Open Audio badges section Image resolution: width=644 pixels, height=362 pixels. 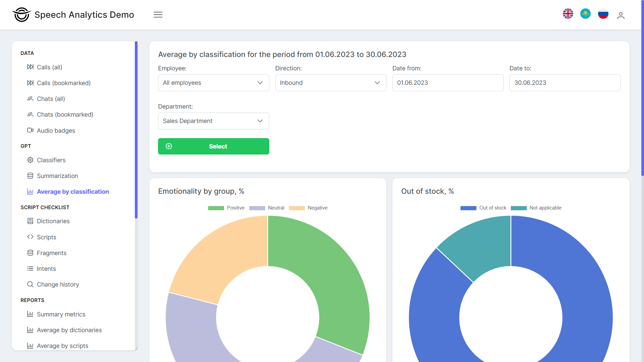(x=56, y=130)
